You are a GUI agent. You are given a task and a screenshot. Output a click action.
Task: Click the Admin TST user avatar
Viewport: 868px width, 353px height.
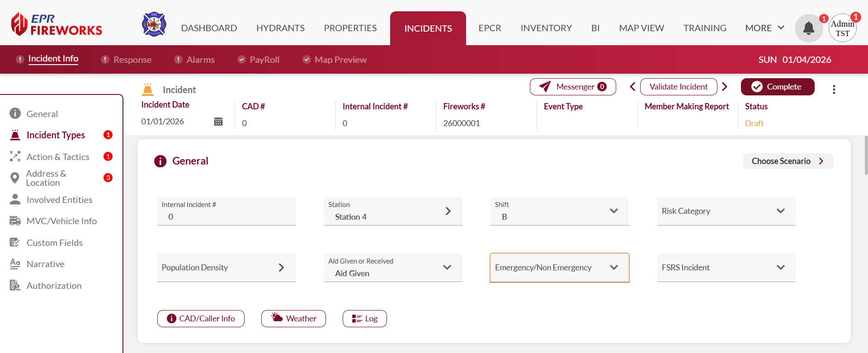[x=842, y=28]
